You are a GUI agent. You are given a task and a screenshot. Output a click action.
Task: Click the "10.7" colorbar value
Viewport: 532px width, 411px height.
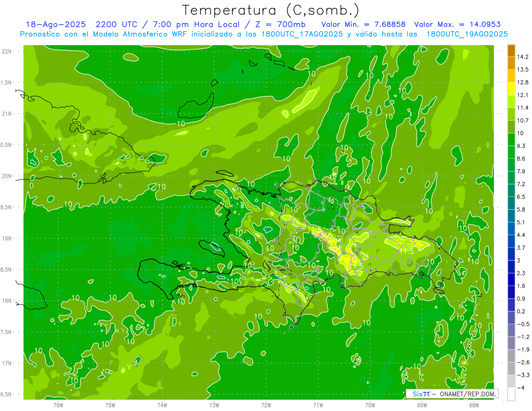point(523,121)
